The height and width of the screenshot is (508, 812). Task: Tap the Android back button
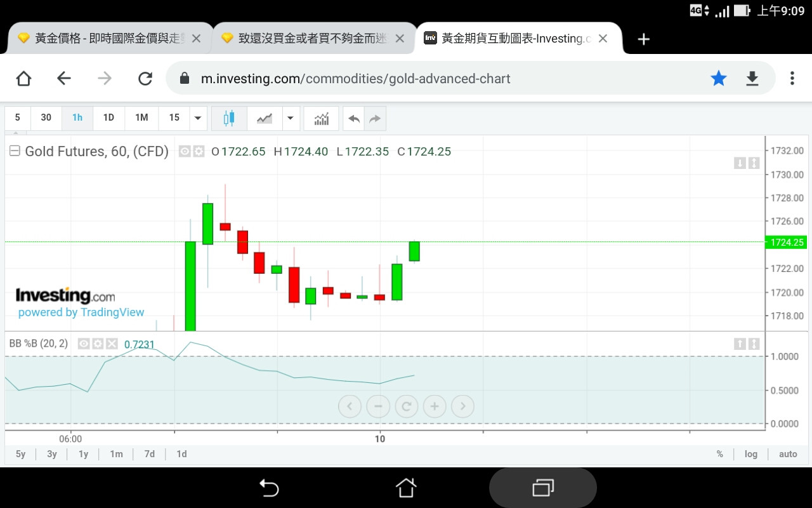269,488
